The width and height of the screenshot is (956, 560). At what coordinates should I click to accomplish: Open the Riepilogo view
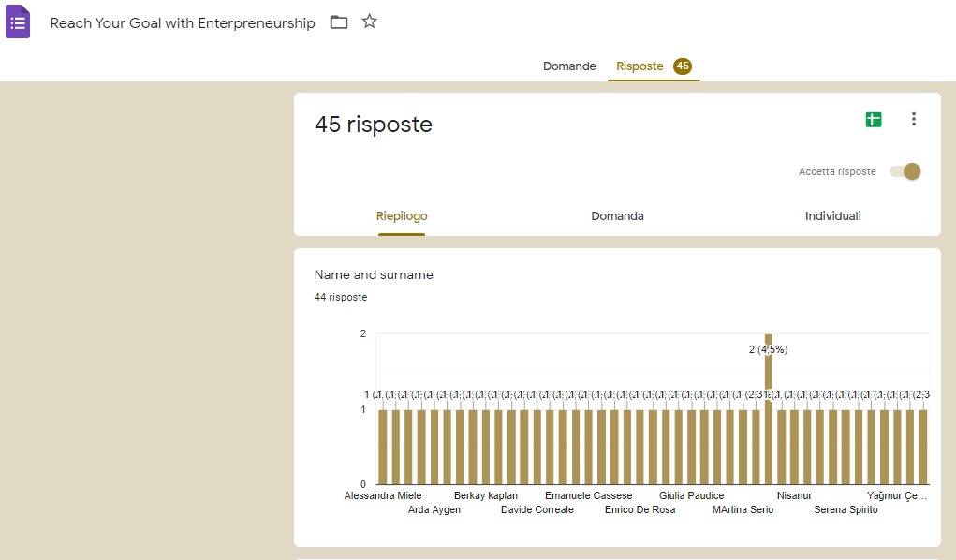click(x=402, y=216)
